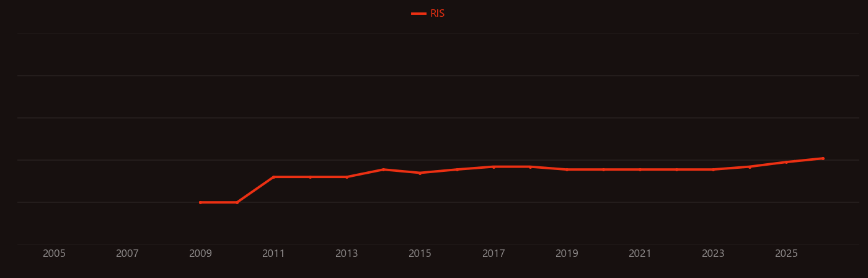
Task: Select the 2015 dip point on RIS line
Action: tap(420, 173)
